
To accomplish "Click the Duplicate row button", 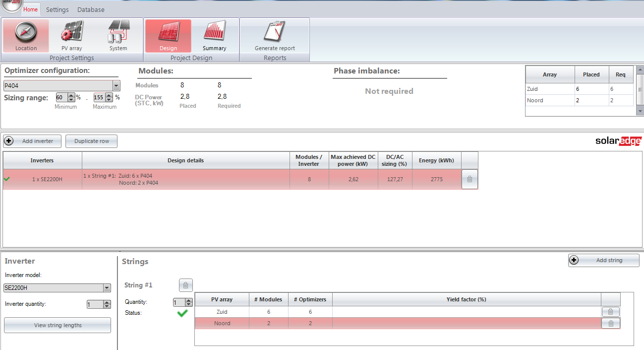I will pyautogui.click(x=92, y=141).
